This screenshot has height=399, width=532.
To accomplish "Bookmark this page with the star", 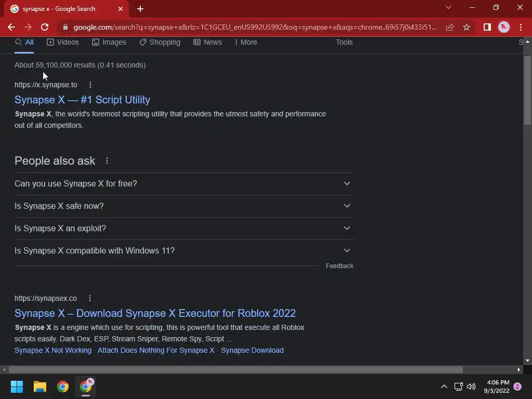I will pyautogui.click(x=467, y=27).
